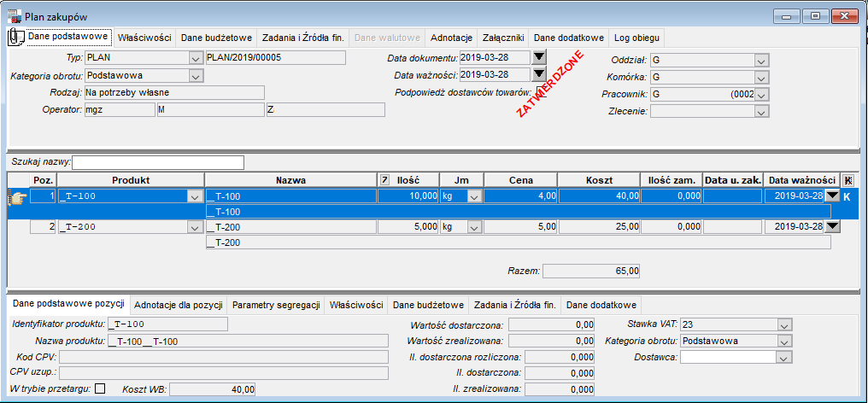Image resolution: width=868 pixels, height=403 pixels.
Task: Open the lower Zadania i Źródła fin. tab
Action: (x=514, y=305)
